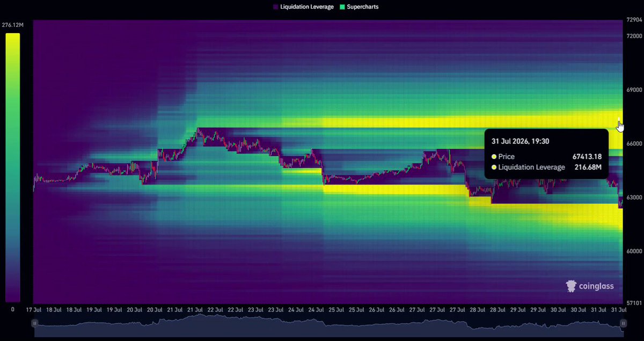Click the left handle of the time range slider
This screenshot has width=644, height=341.
(x=34, y=323)
